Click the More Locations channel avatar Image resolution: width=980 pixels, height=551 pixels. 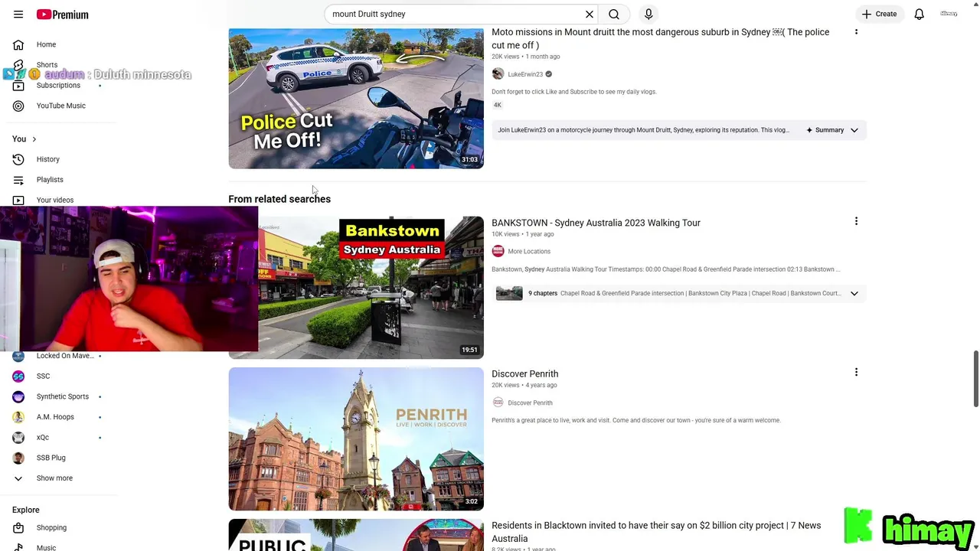pyautogui.click(x=498, y=251)
